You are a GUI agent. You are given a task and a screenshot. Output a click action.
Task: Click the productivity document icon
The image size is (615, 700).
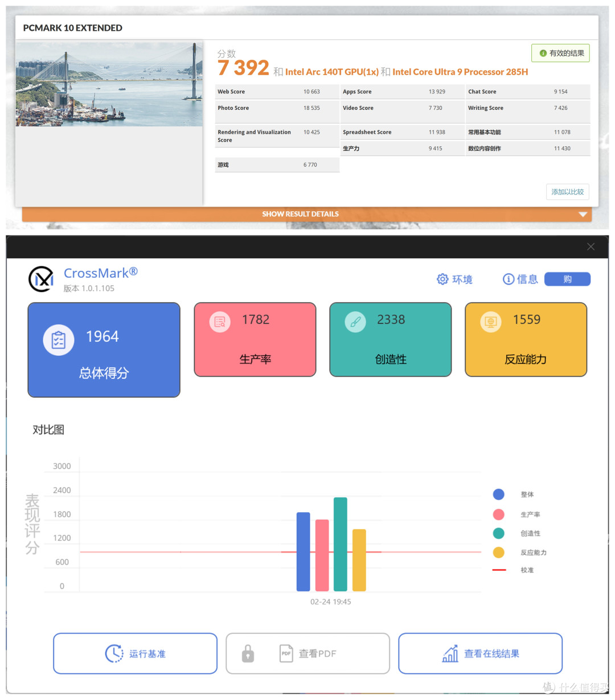point(220,322)
